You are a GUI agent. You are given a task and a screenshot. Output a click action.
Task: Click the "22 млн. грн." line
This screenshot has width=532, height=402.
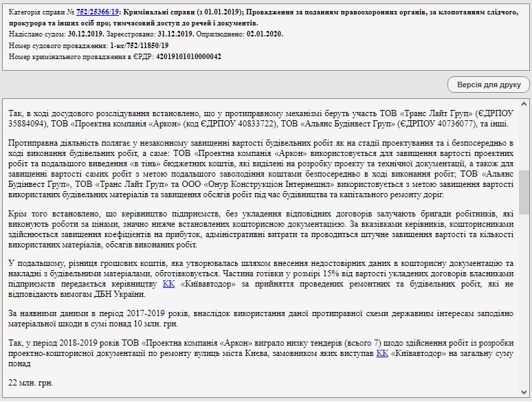31,381
